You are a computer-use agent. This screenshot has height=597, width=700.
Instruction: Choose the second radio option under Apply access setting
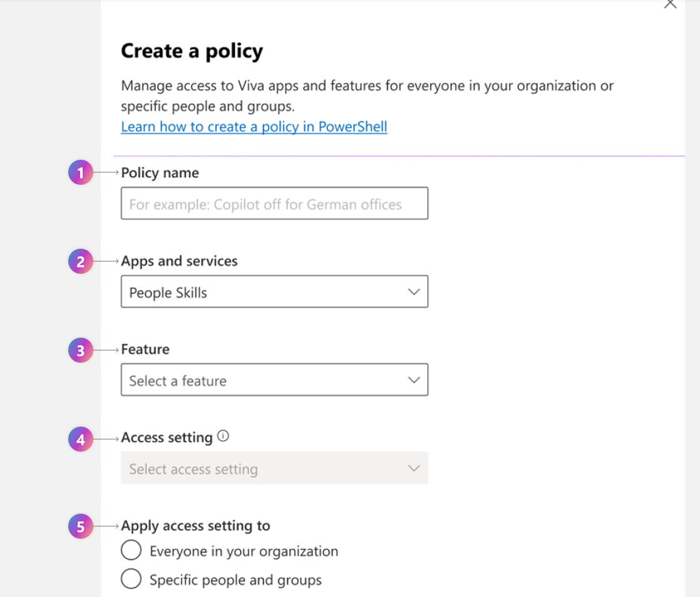point(131,578)
